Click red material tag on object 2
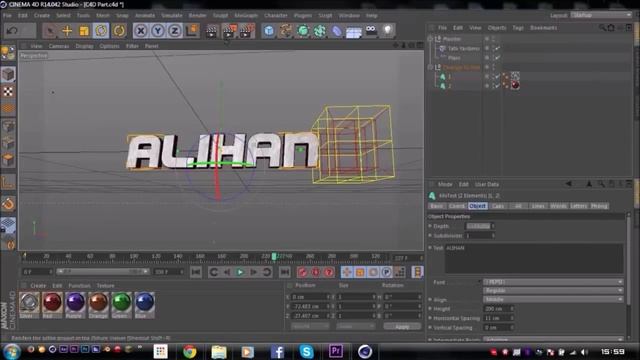The image size is (640, 360). 516,85
